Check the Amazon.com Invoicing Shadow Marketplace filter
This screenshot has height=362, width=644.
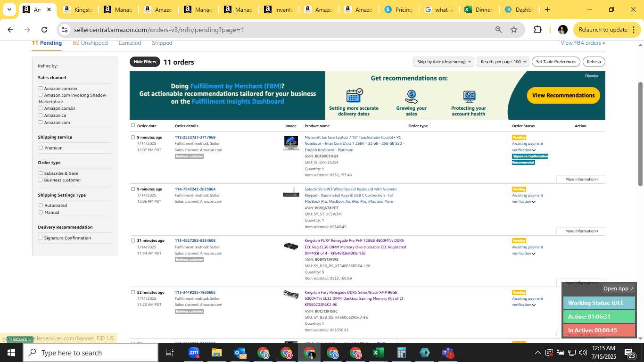tap(41, 95)
